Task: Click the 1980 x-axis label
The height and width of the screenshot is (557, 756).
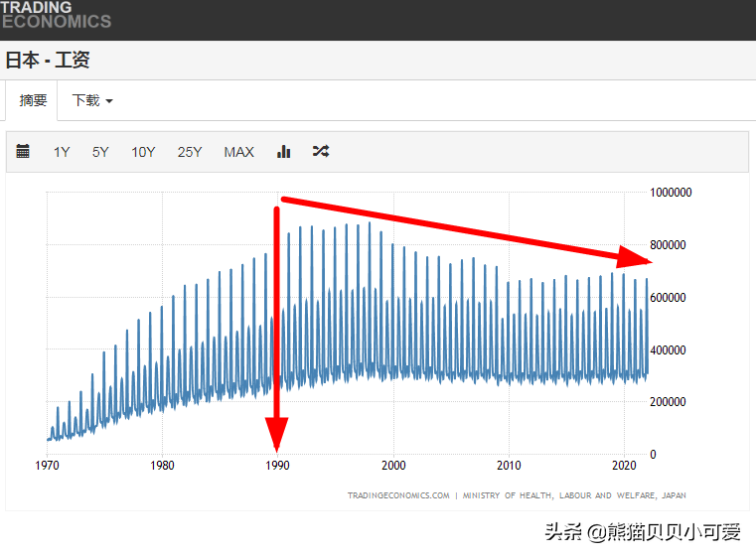Action: click(162, 466)
